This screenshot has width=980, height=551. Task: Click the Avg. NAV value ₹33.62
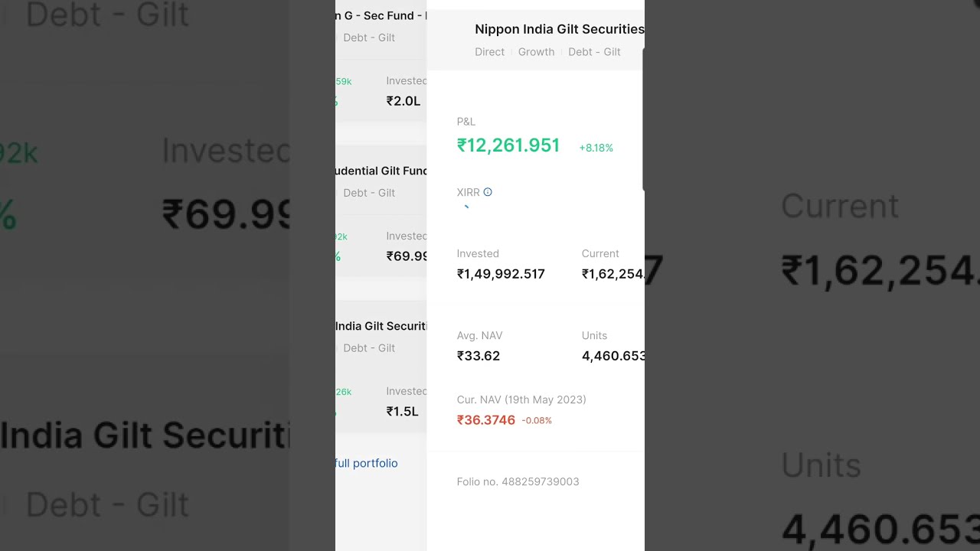tap(479, 356)
